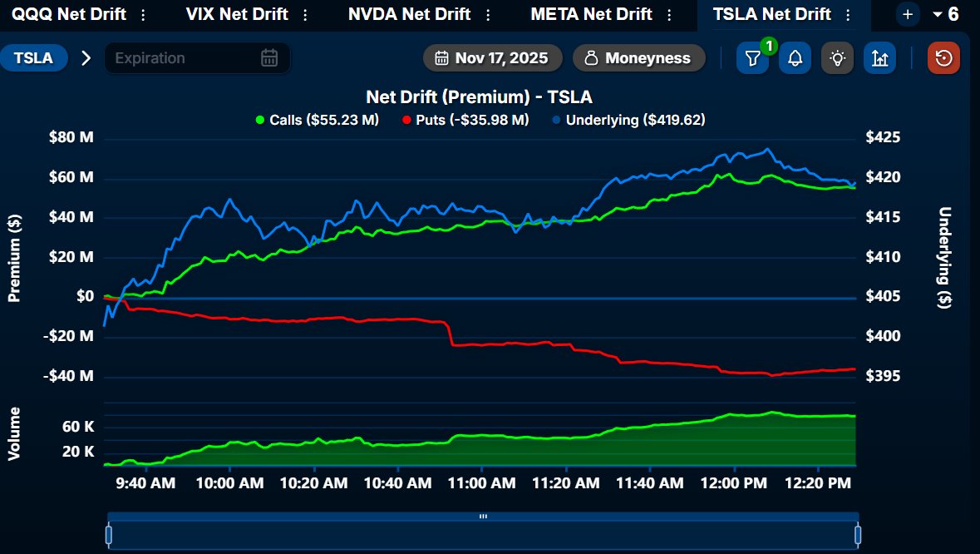Click the -$40 M premium axis label
Viewport: 980px width, 554px height.
pos(68,376)
